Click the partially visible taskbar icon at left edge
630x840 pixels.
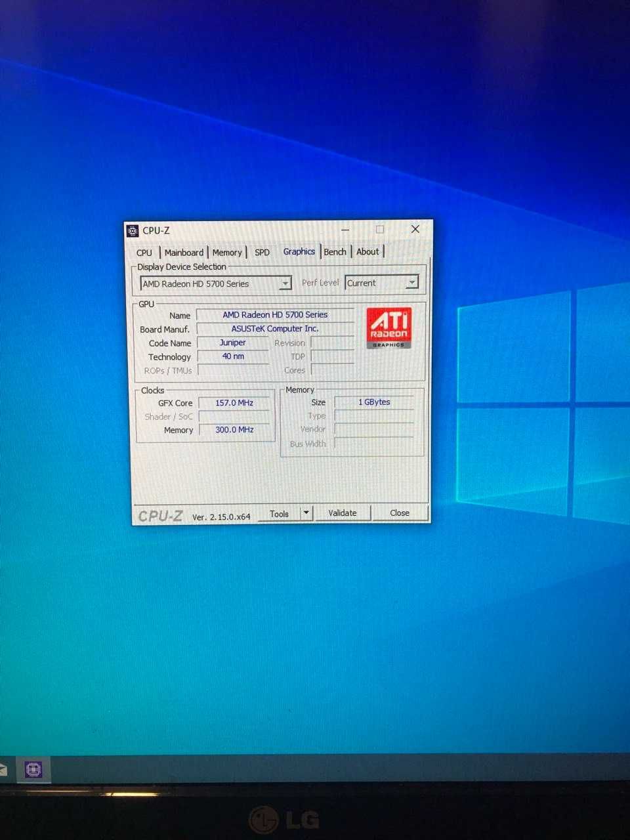tap(3, 769)
